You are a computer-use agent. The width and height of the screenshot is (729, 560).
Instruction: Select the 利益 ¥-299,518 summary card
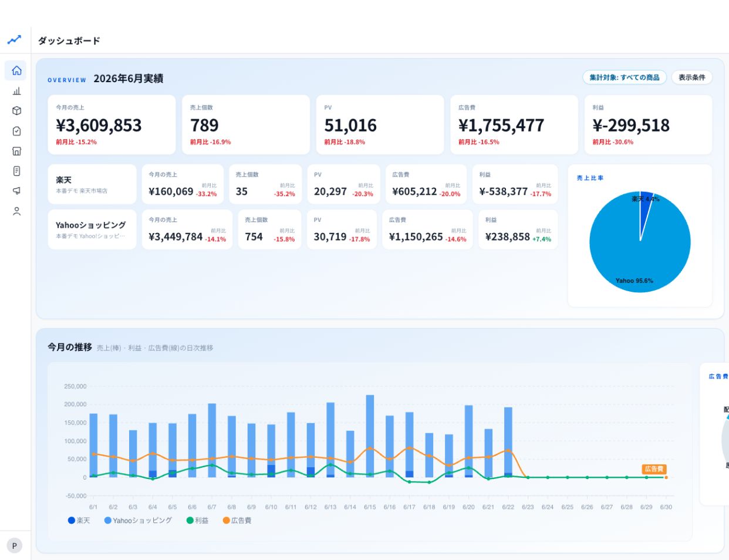tap(648, 124)
